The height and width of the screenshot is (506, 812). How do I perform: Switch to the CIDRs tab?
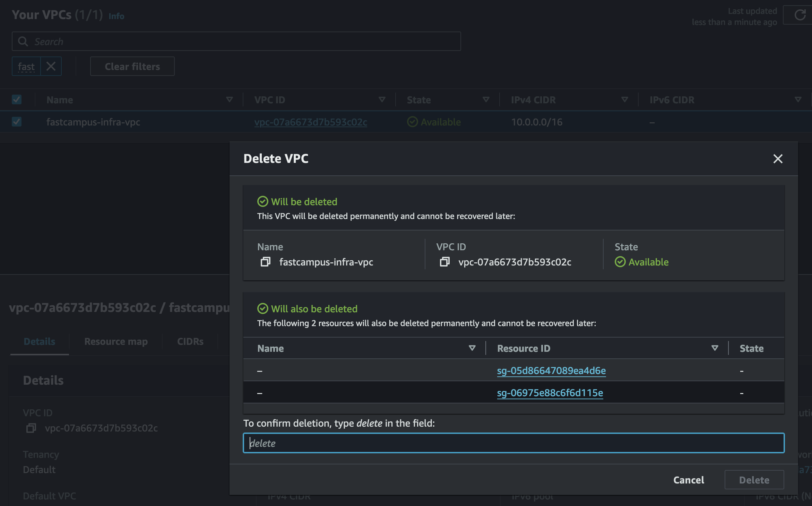(x=190, y=341)
